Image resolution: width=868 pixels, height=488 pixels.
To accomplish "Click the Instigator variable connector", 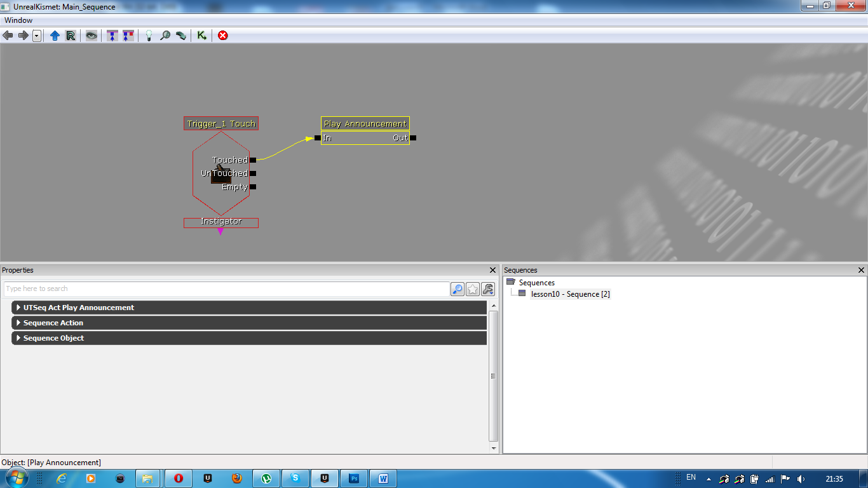I will (x=220, y=231).
